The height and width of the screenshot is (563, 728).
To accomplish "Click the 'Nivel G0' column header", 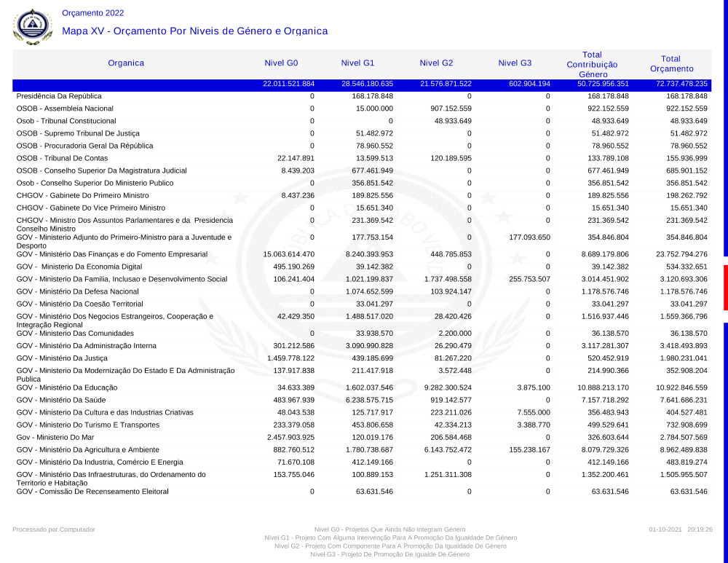I will click(x=281, y=63).
